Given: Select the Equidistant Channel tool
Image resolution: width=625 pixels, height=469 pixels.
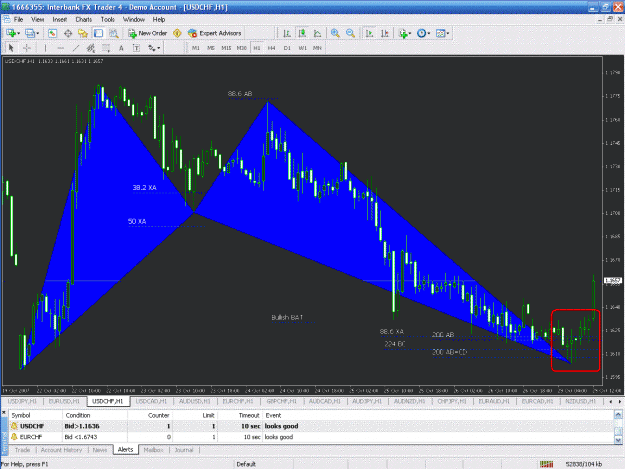Looking at the screenshot, I should pos(91,48).
